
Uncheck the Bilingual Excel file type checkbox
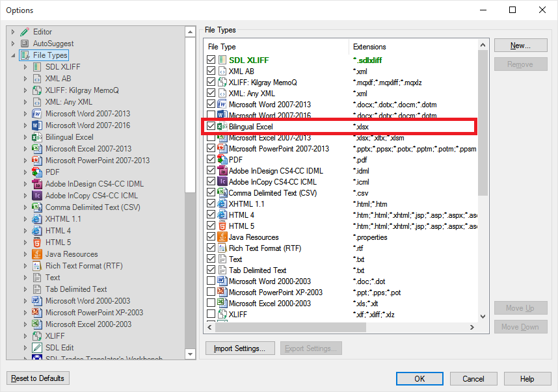tap(211, 126)
